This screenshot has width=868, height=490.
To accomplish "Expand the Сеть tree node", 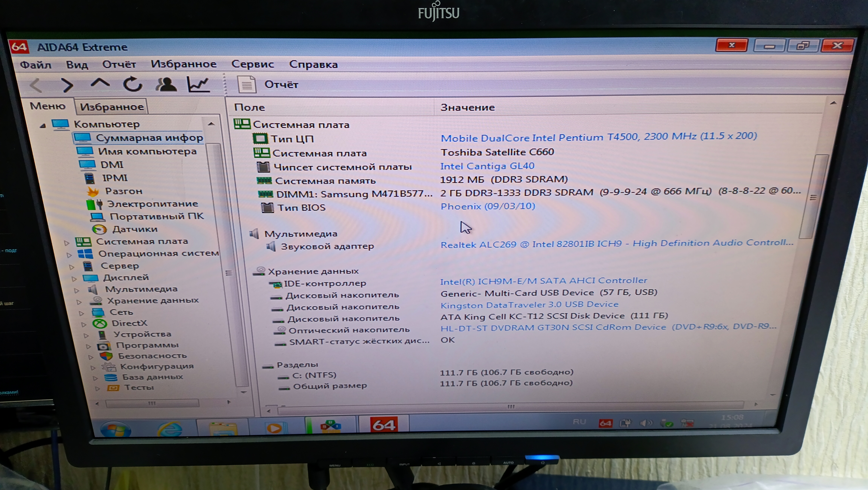I will pyautogui.click(x=81, y=313).
